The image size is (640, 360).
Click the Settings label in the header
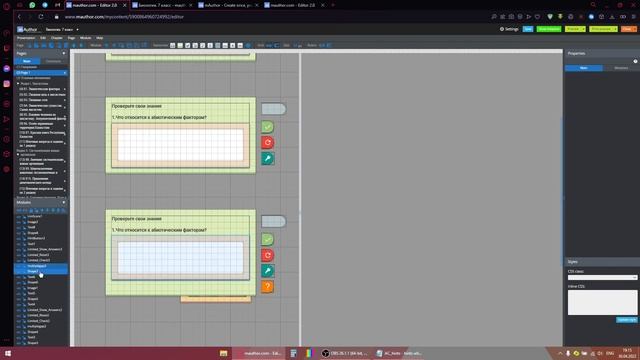511,29
